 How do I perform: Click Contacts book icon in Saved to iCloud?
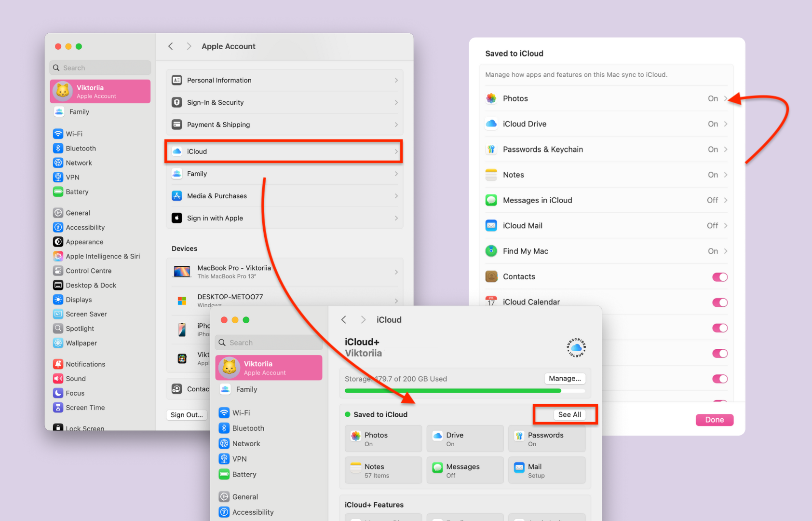coord(491,276)
